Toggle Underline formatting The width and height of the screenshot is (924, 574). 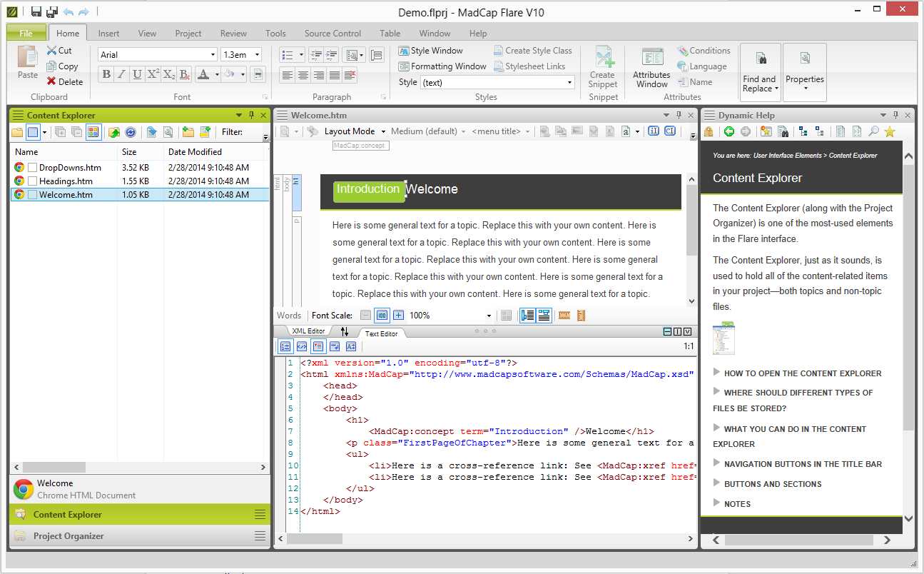138,74
